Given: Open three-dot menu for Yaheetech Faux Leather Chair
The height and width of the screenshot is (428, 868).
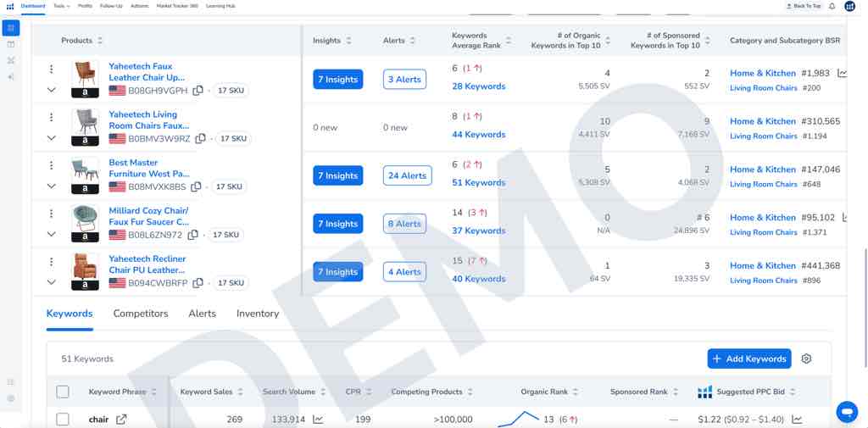Looking at the screenshot, I should point(52,69).
